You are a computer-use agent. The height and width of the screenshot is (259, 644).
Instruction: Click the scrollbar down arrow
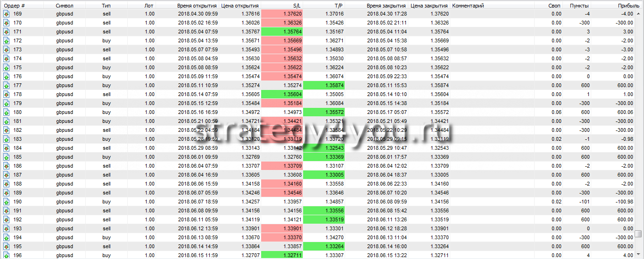(x=638, y=255)
